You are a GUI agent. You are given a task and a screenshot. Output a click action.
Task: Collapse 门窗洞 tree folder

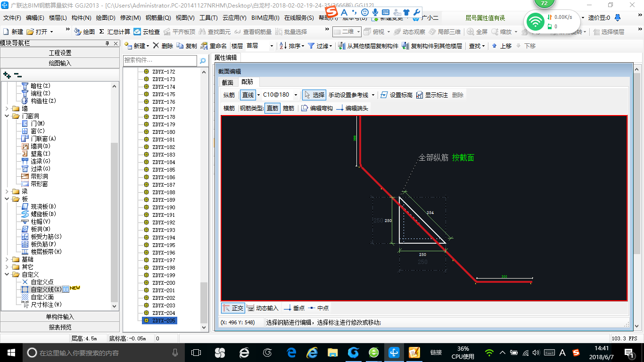(x=8, y=116)
